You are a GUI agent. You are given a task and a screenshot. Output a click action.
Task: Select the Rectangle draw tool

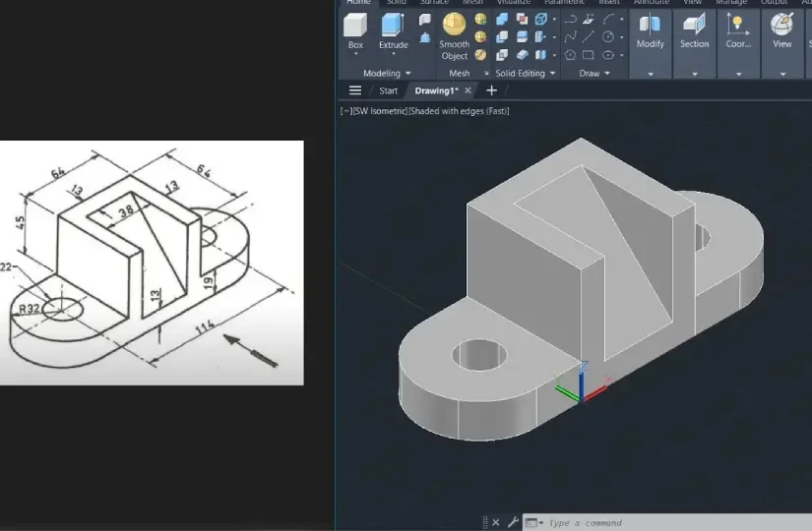589,54
